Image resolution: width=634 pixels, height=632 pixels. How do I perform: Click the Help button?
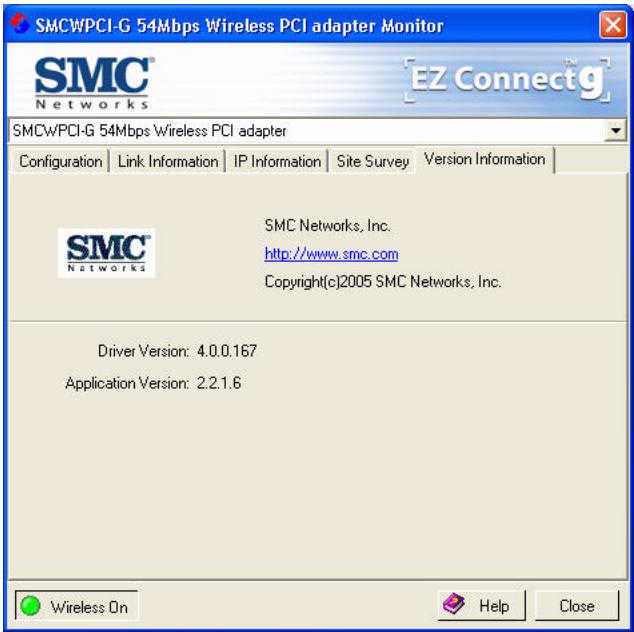click(x=481, y=605)
